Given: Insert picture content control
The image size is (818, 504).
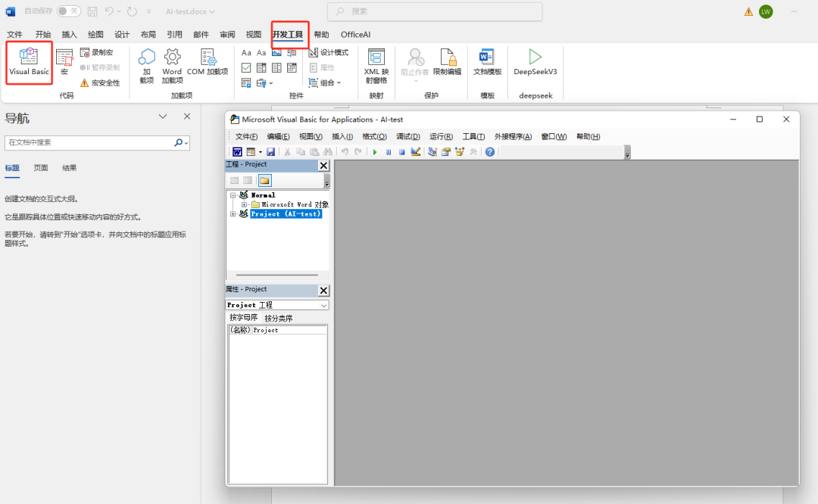Looking at the screenshot, I should click(276, 53).
